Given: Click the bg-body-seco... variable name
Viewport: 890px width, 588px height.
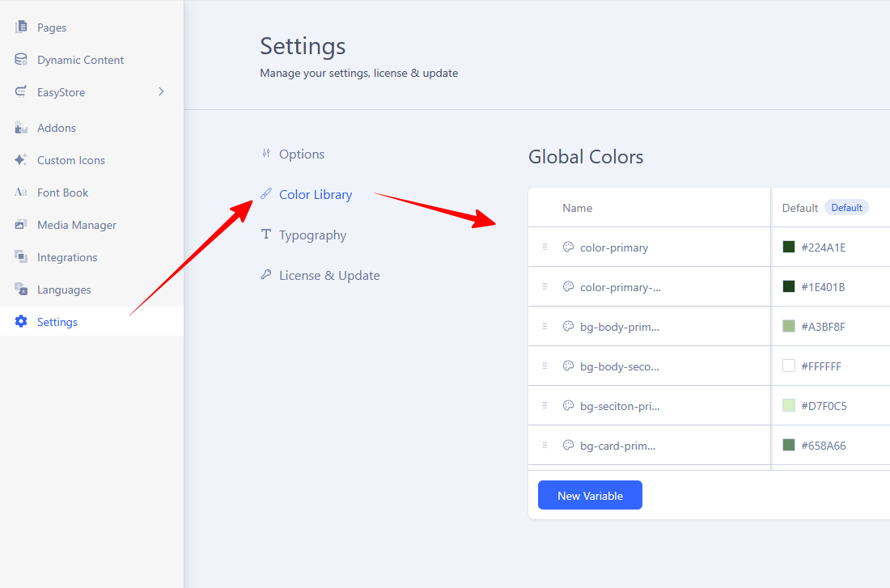Looking at the screenshot, I should (620, 366).
